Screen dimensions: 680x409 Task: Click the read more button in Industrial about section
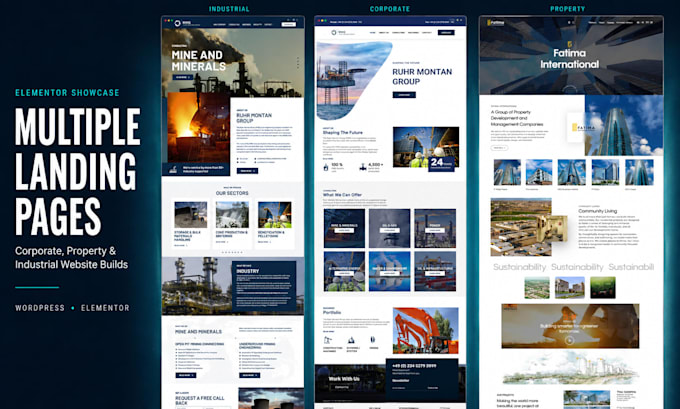pos(247,171)
